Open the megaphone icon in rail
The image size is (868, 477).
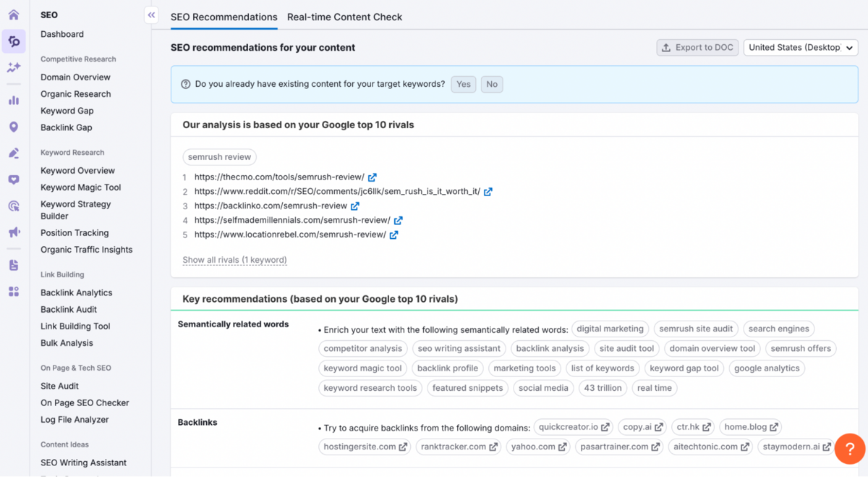pyautogui.click(x=13, y=232)
